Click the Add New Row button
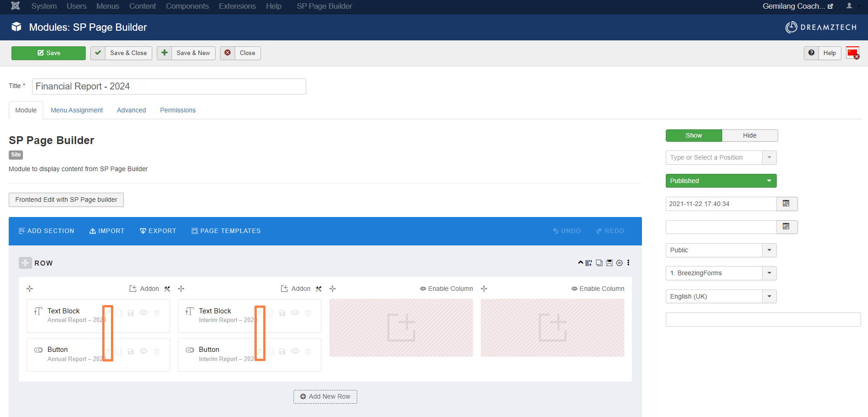 pos(325,396)
